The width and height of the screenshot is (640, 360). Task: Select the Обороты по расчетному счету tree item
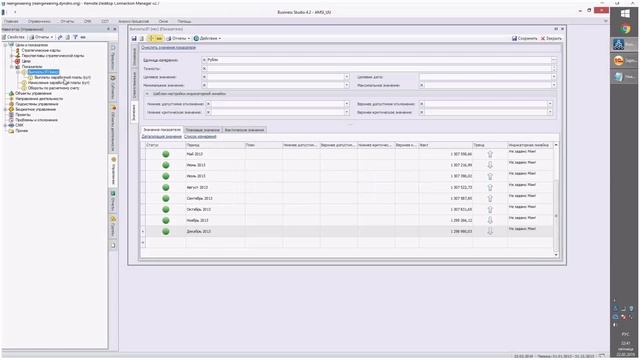click(x=53, y=88)
